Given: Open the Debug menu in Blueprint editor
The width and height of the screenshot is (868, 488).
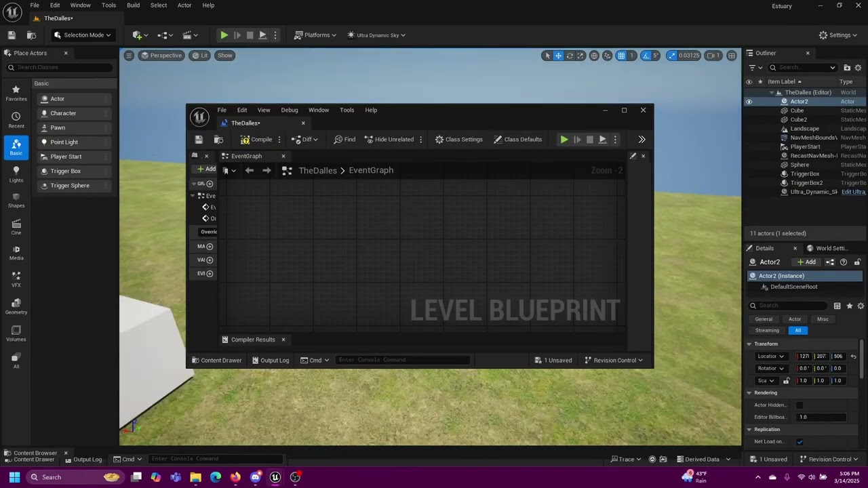Looking at the screenshot, I should click(290, 110).
